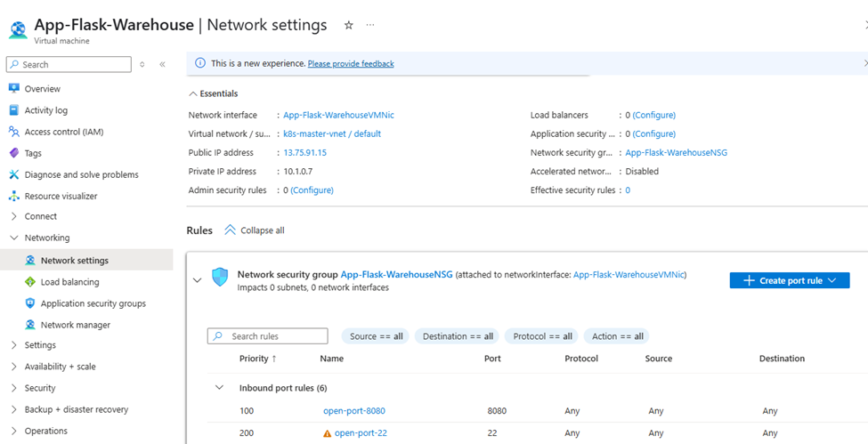The image size is (868, 444).
Task: Collapse the sidebar with double chevron icon
Action: (x=162, y=64)
